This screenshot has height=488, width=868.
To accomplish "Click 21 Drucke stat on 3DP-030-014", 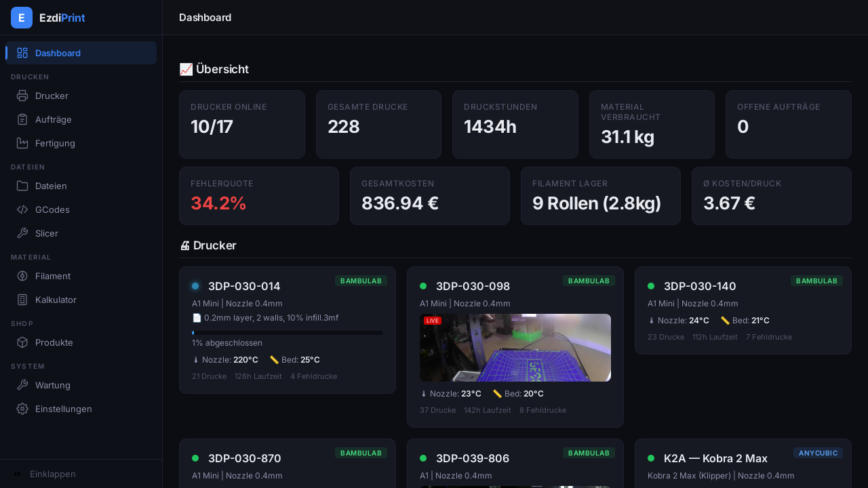I will [209, 376].
